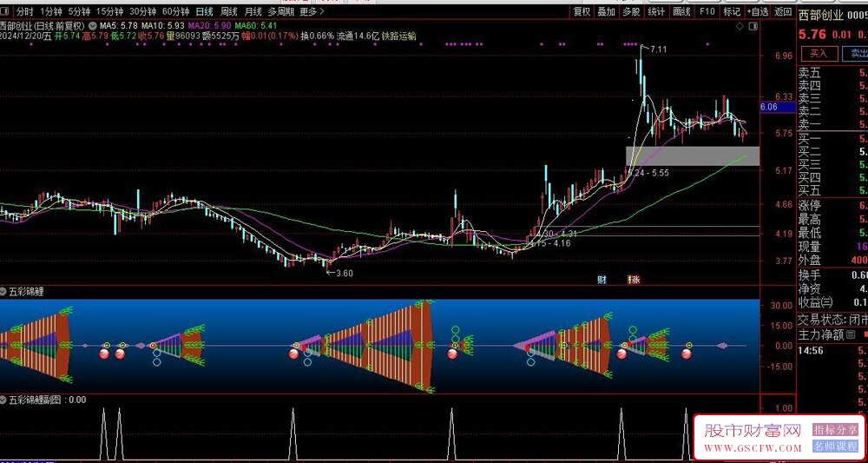
Task: Switch to the 周线 weekly chart tab
Action: pyautogui.click(x=228, y=11)
